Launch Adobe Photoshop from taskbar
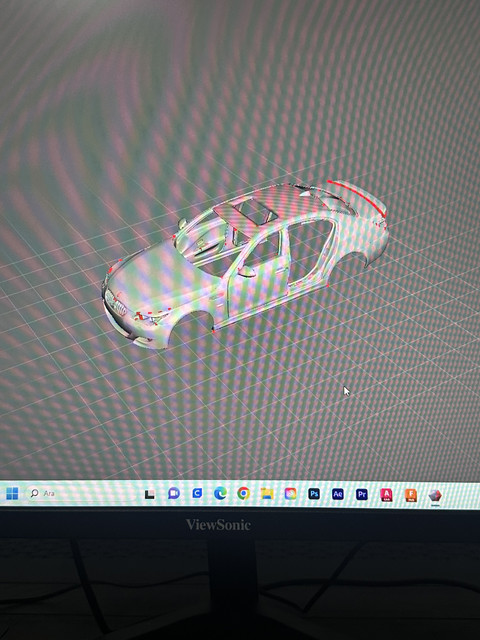This screenshot has width=480, height=640. [314, 494]
